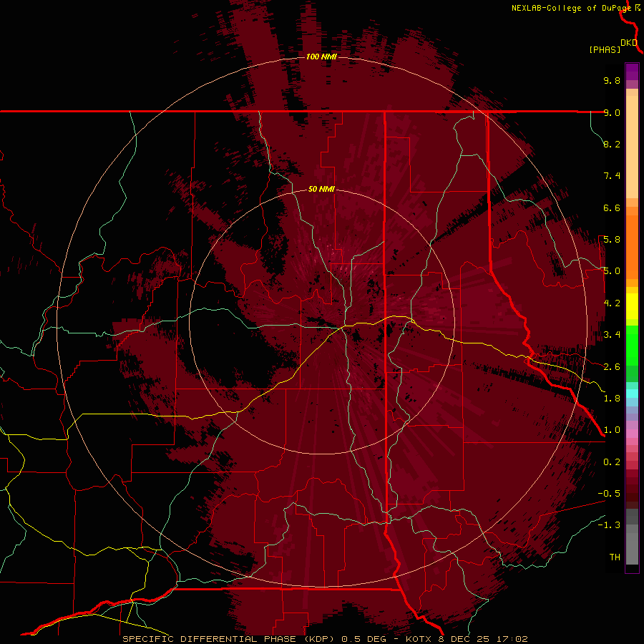644x644 pixels.
Task: Click the -0.5 value on the color scale
Action: [609, 494]
